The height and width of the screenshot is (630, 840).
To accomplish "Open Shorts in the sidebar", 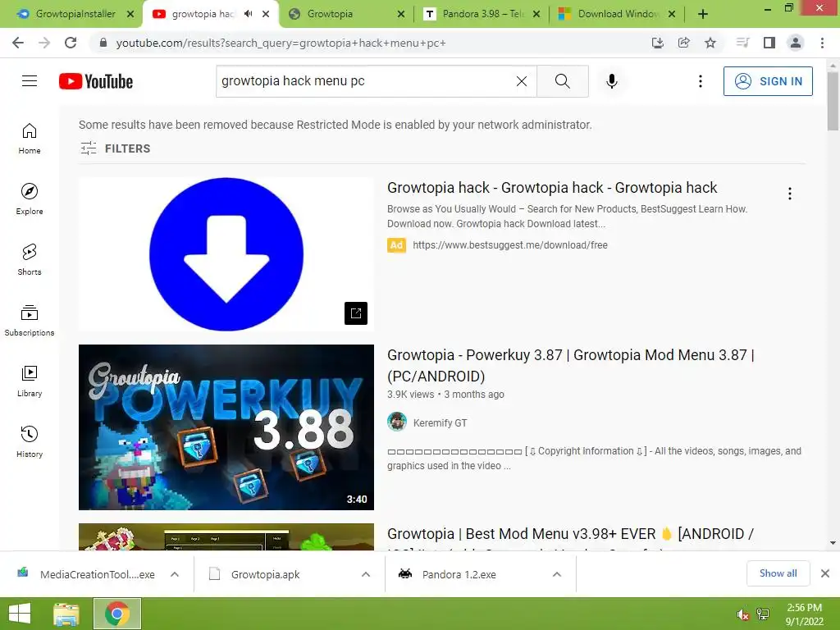I will [30, 260].
